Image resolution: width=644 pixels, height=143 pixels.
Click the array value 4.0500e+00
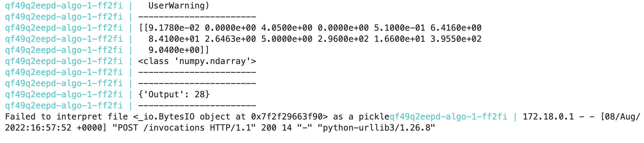(x=287, y=28)
